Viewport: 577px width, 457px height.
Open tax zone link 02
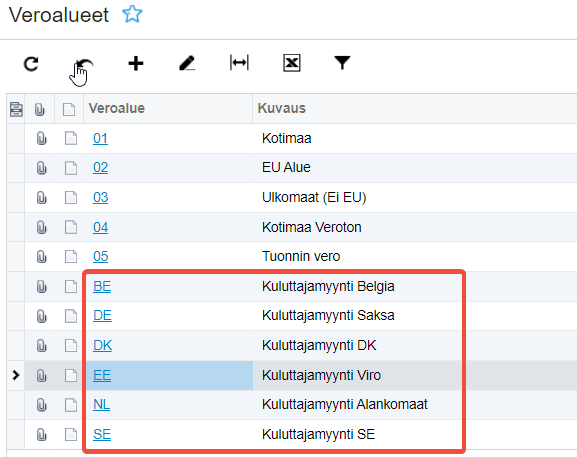pyautogui.click(x=100, y=168)
